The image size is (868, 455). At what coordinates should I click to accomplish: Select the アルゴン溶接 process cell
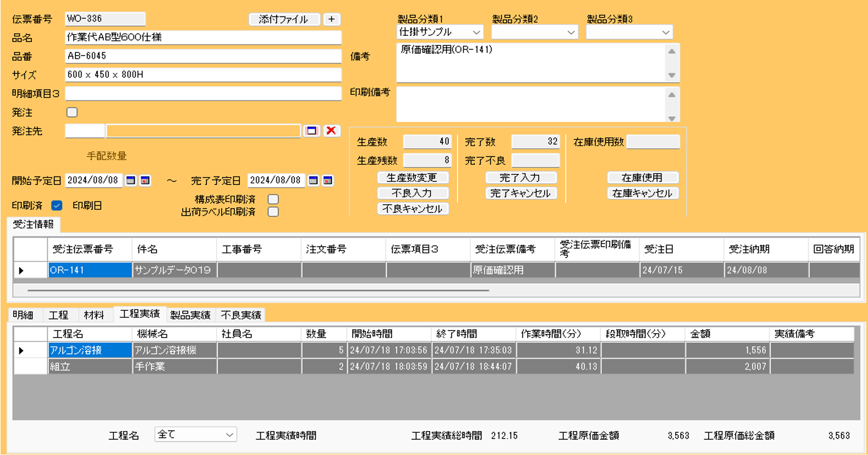click(x=90, y=351)
